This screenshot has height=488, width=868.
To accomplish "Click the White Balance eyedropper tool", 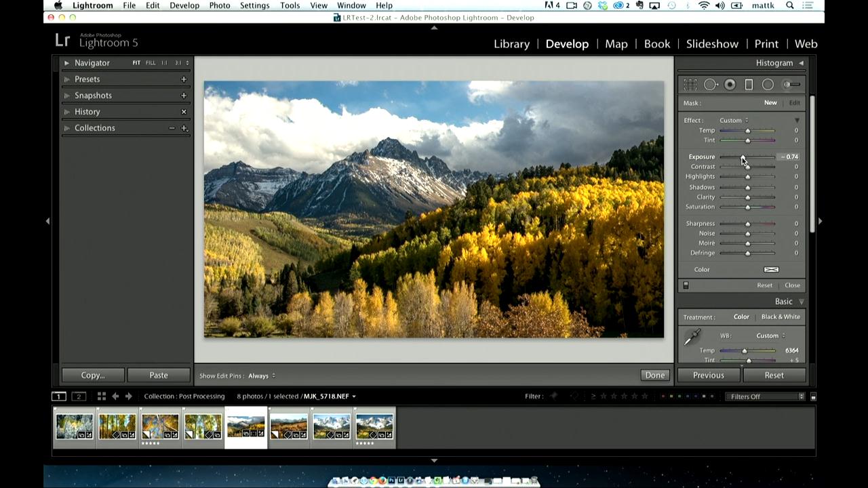I will (692, 337).
